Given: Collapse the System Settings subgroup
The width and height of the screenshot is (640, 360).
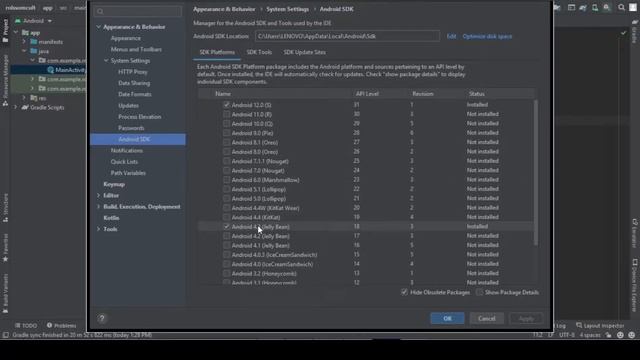Looking at the screenshot, I should point(106,61).
